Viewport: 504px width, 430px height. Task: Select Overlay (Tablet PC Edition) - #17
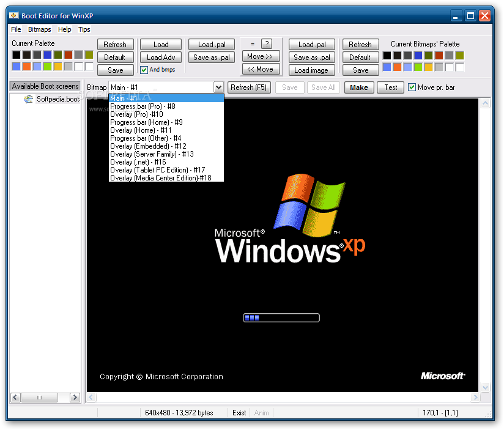click(x=166, y=170)
